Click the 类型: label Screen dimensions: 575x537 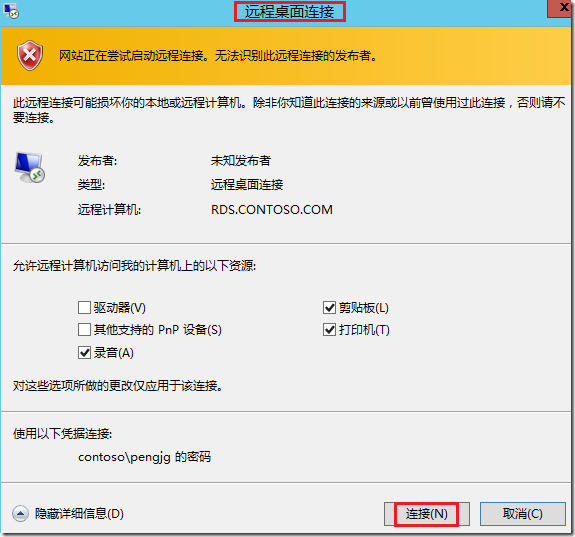pyautogui.click(x=91, y=184)
